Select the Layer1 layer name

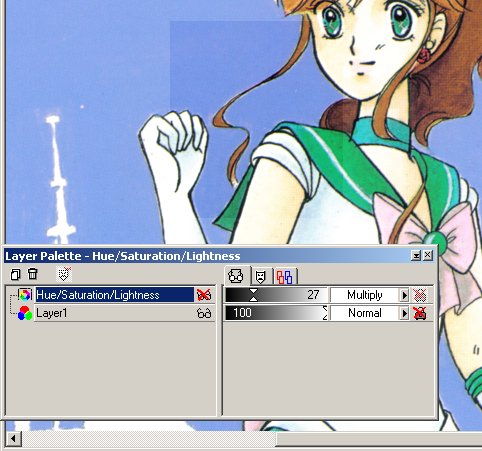[51, 313]
